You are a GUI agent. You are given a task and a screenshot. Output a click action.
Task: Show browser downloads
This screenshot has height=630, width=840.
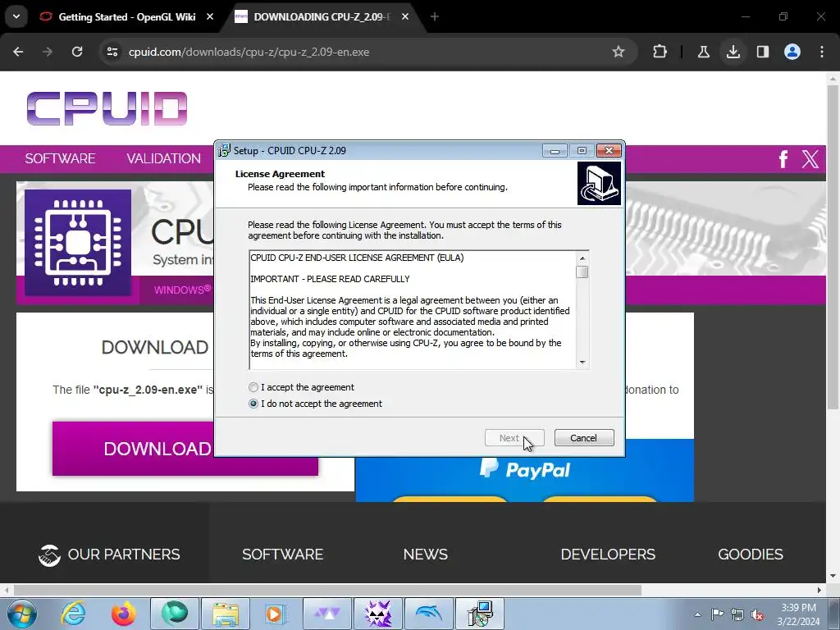733,52
